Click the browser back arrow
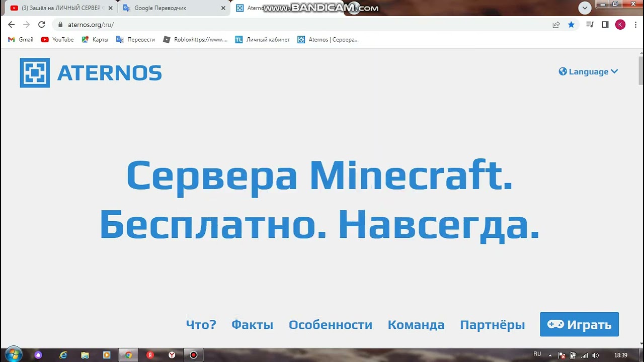Image resolution: width=644 pixels, height=362 pixels. 12,25
